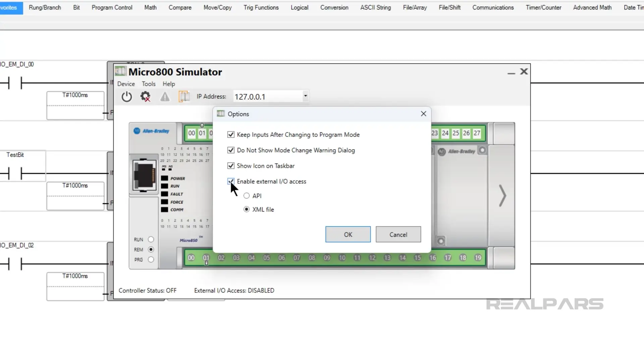Switch to Advanced Math tab
Image resolution: width=644 pixels, height=362 pixels.
pyautogui.click(x=592, y=7)
